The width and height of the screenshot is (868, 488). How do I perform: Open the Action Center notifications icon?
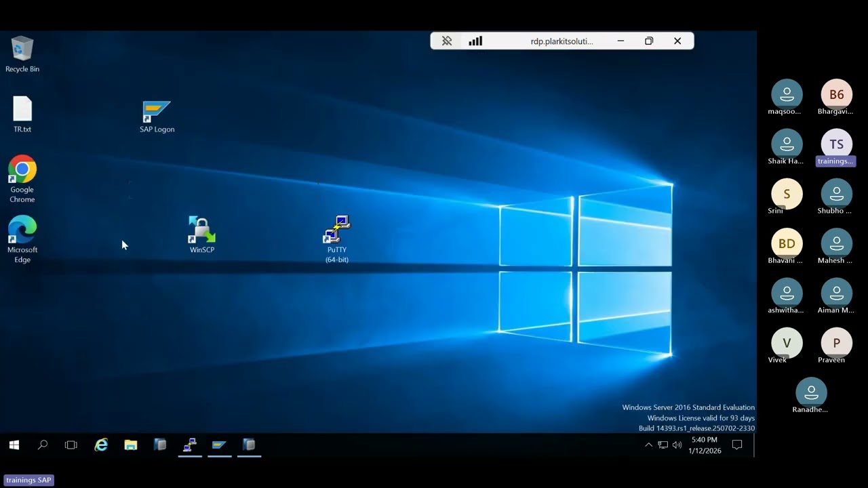pyautogui.click(x=738, y=445)
